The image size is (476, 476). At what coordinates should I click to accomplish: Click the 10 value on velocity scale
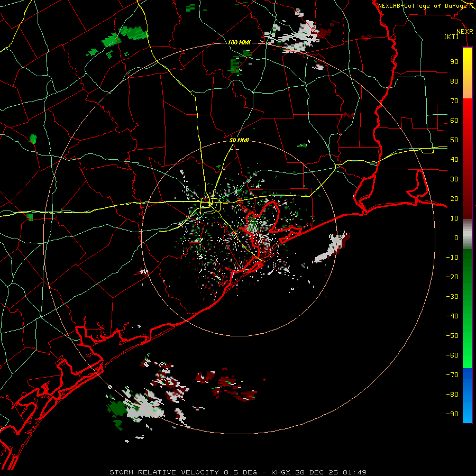pyautogui.click(x=454, y=218)
